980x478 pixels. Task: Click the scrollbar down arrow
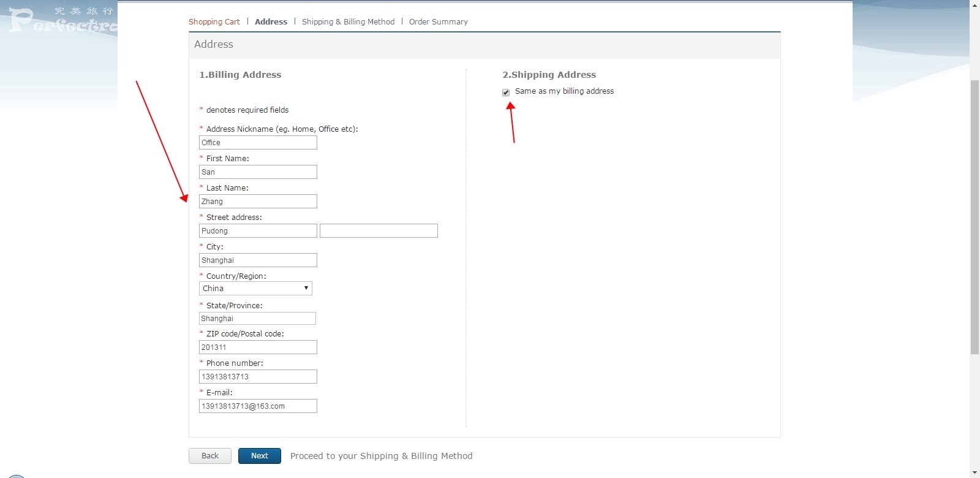pos(974,472)
